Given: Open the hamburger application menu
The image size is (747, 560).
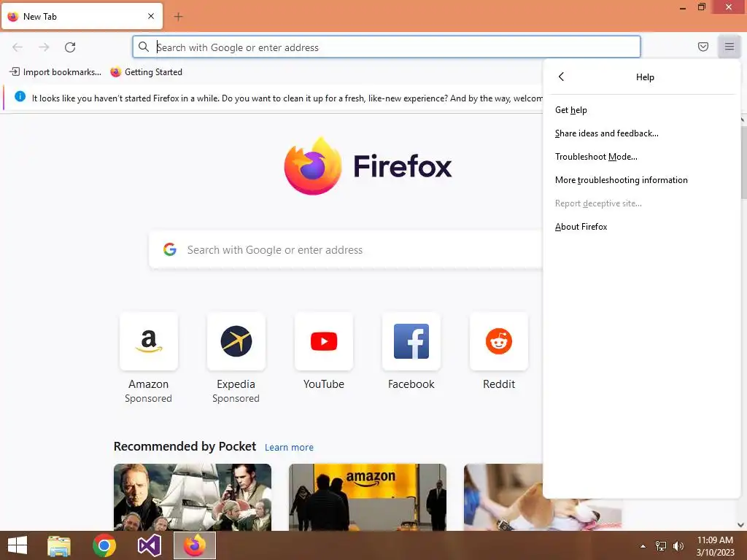Looking at the screenshot, I should tap(729, 47).
